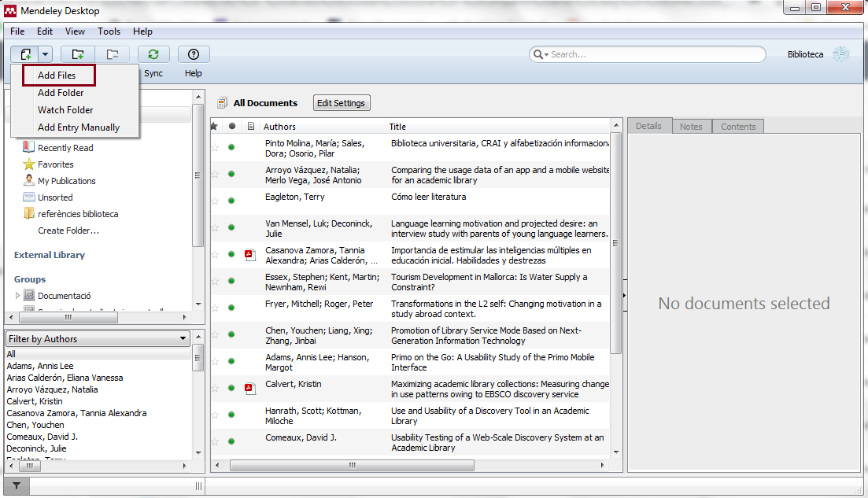This screenshot has width=868, height=498.
Task: Select the Documentació group
Action: click(65, 296)
